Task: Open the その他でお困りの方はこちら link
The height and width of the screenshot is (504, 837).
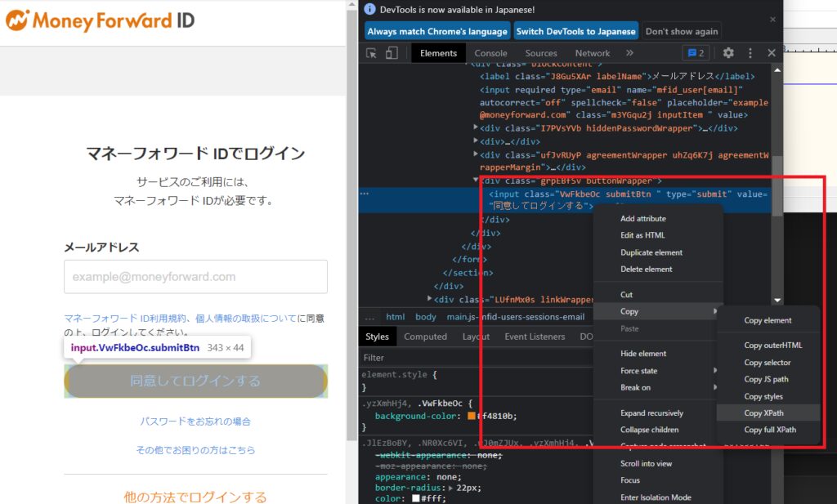Action: click(195, 450)
